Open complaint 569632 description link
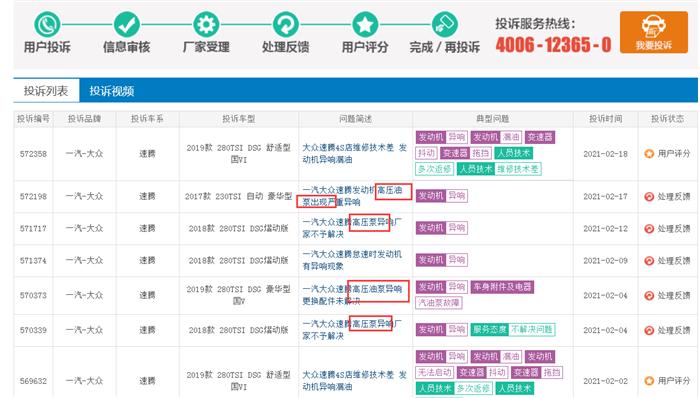Screen dimensions: 700x398 [x=354, y=381]
